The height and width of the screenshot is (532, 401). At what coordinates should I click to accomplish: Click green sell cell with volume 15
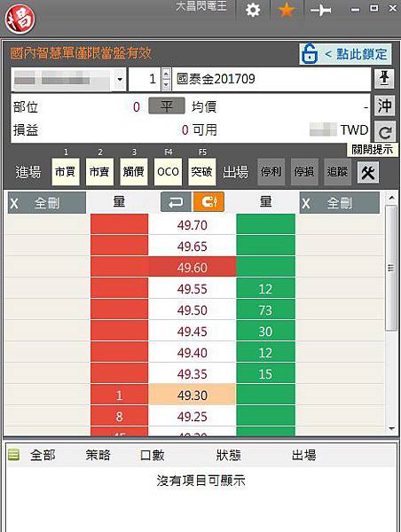(x=265, y=374)
